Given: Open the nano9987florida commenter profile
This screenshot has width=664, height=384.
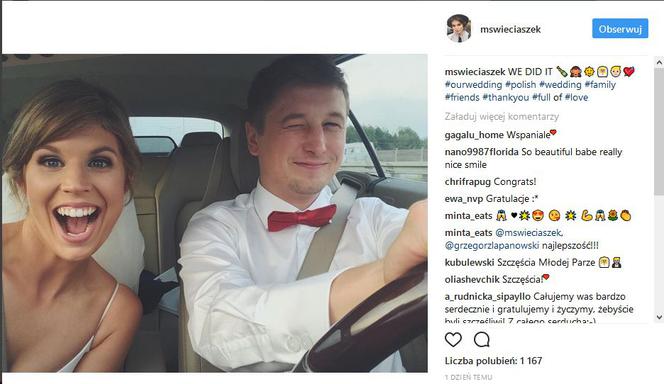Looking at the screenshot, I should [x=481, y=152].
